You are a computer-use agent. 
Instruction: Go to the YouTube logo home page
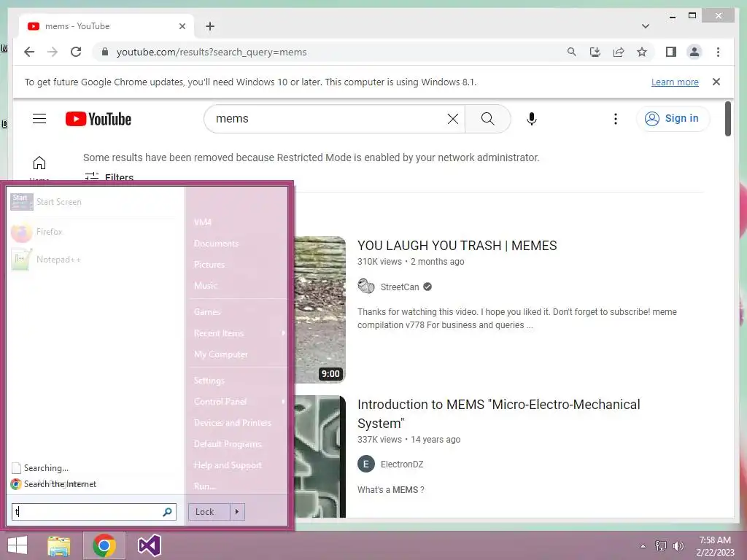pos(98,119)
